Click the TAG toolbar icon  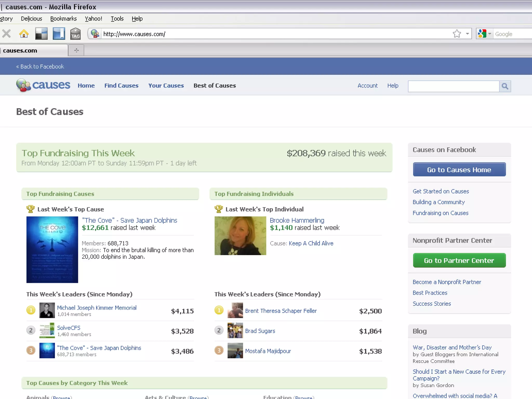pyautogui.click(x=75, y=34)
